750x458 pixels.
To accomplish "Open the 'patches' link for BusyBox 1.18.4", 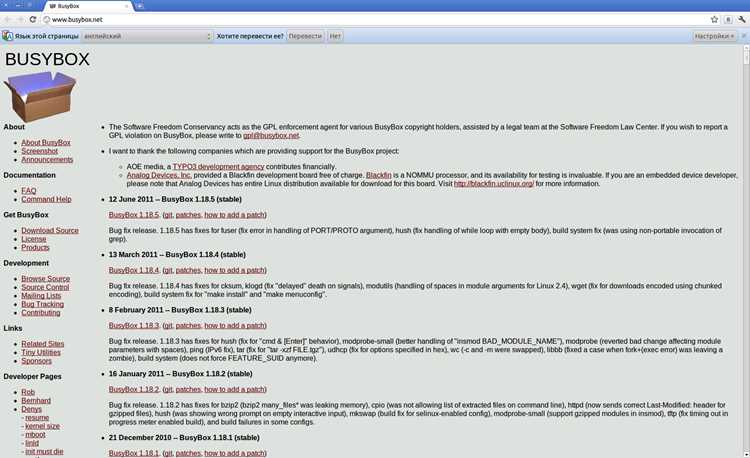I will pyautogui.click(x=188, y=271).
